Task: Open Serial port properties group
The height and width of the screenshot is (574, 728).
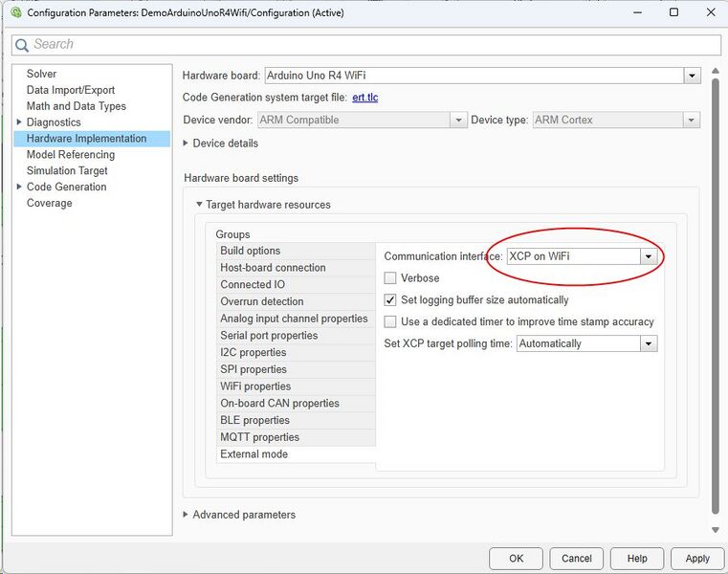Action: (x=296, y=335)
